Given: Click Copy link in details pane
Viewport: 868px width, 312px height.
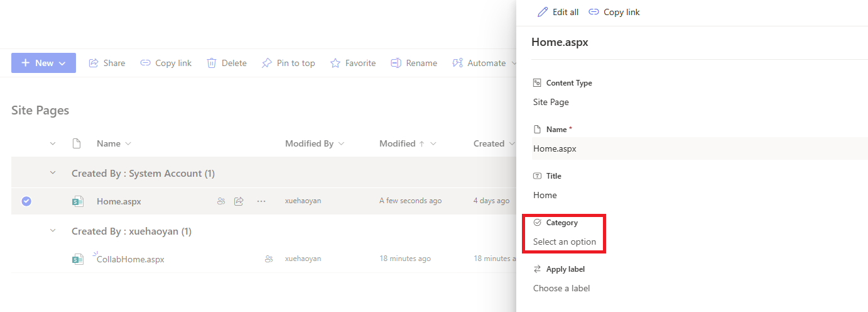Looking at the screenshot, I should coord(614,12).
